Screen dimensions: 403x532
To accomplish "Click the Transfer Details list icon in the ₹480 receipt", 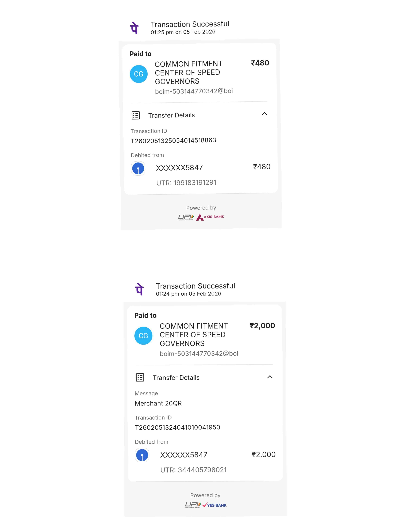I will pos(136,115).
